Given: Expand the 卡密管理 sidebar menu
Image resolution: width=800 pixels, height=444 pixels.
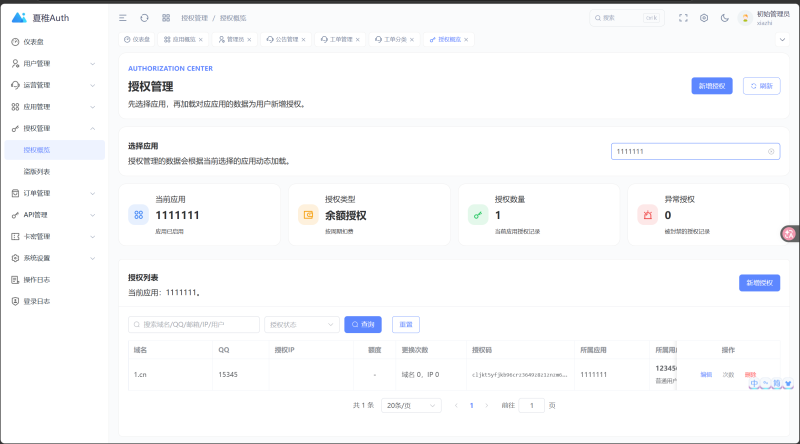Looking at the screenshot, I should click(54, 236).
